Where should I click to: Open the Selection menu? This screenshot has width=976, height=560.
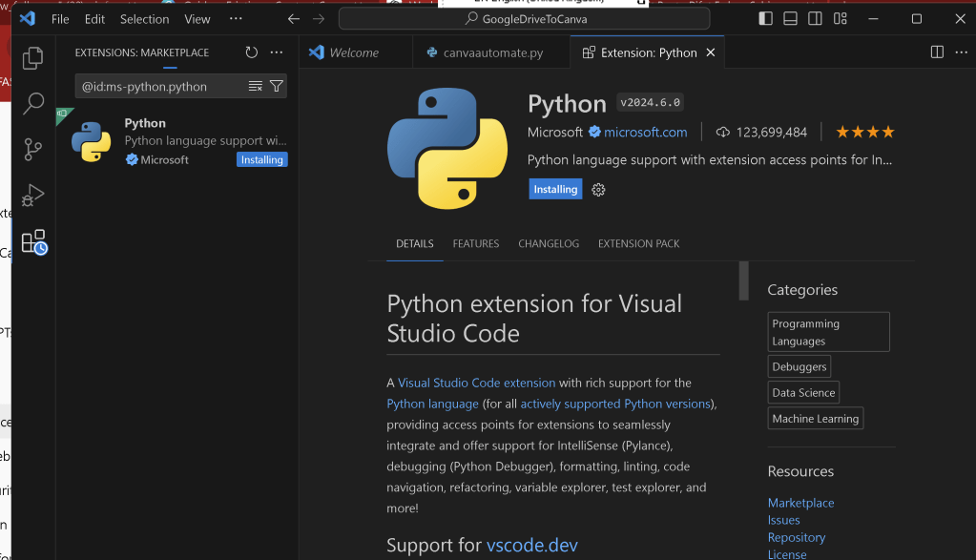point(144,19)
